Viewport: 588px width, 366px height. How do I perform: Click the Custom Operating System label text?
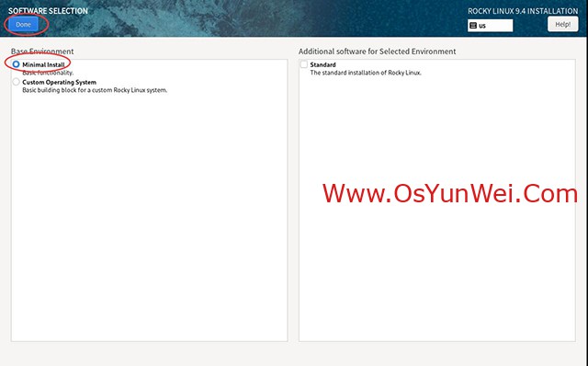click(x=59, y=82)
